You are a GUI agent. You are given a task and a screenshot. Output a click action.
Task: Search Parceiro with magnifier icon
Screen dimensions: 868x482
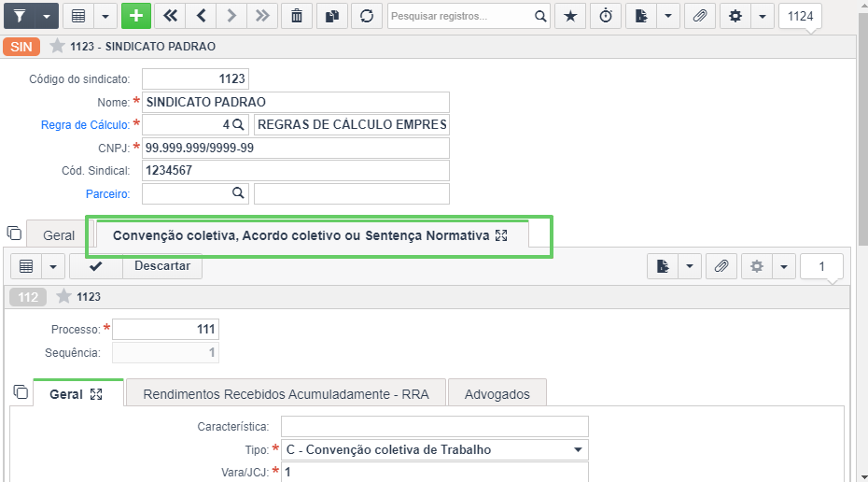click(x=238, y=192)
